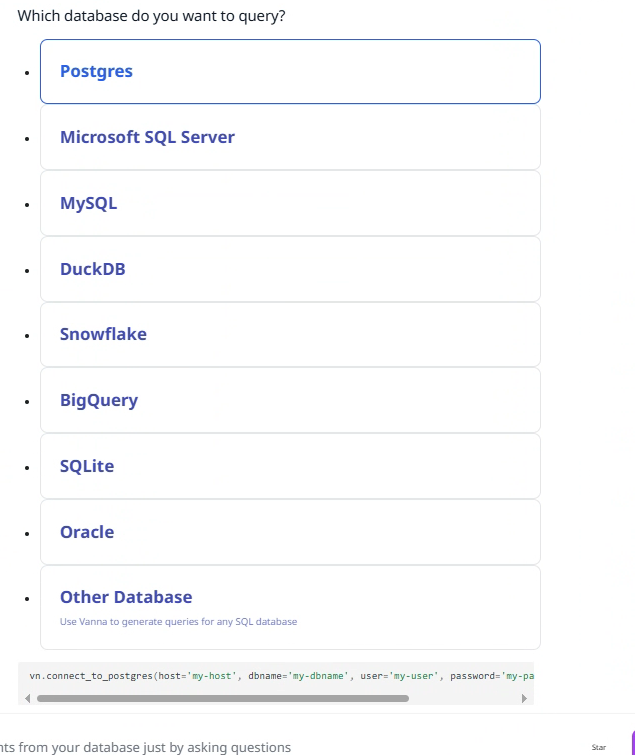635x755 pixels.
Task: Pick the SQLite option
Action: [290, 466]
